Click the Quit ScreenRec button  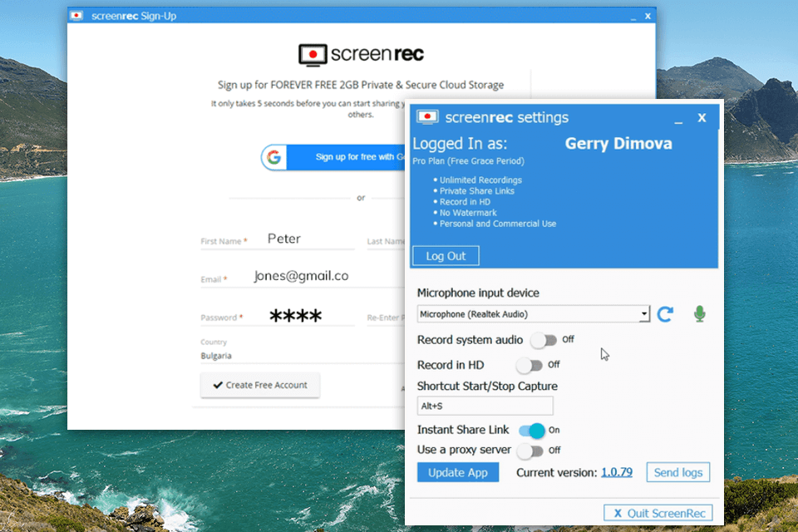[658, 513]
